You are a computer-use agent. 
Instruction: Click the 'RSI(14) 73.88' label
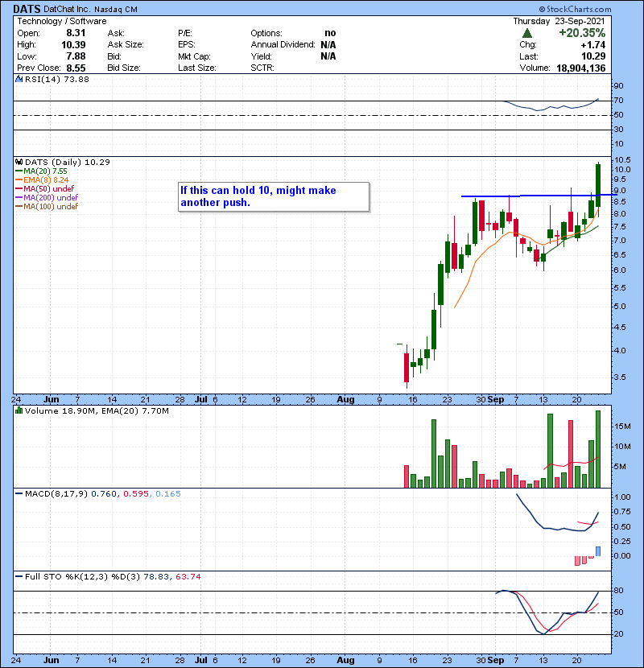click(57, 79)
